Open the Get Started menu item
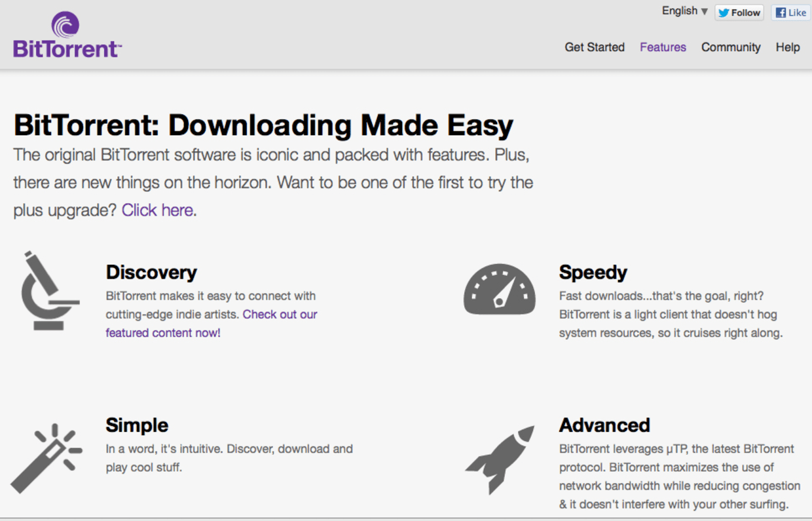The image size is (812, 521). [x=595, y=47]
